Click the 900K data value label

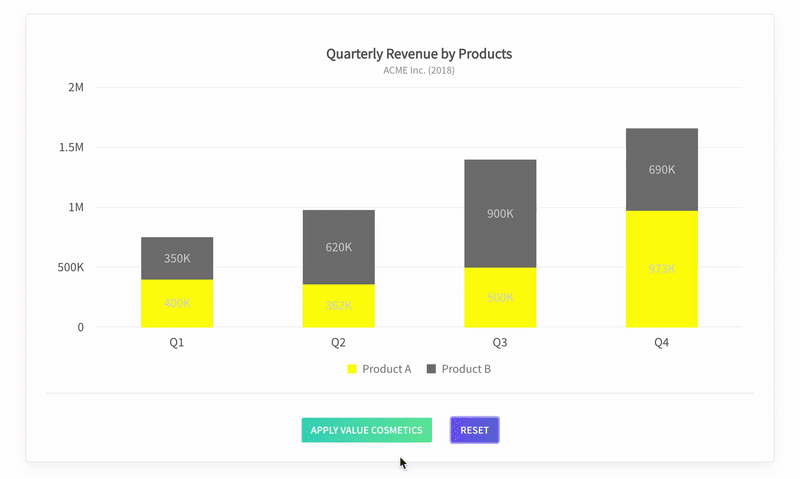tap(500, 213)
